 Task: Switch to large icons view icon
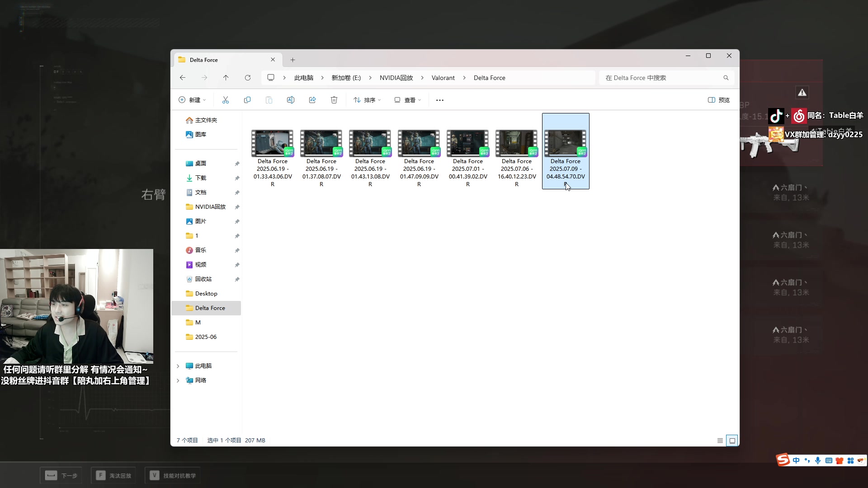[732, 441]
